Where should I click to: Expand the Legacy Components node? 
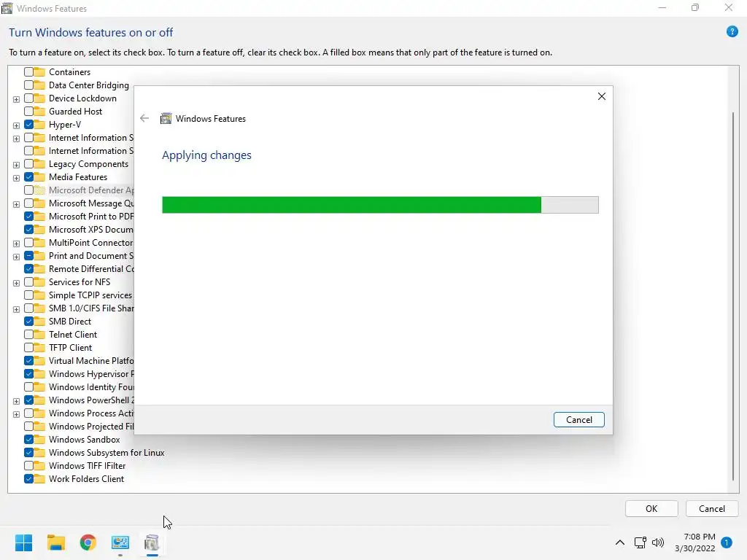16,165
